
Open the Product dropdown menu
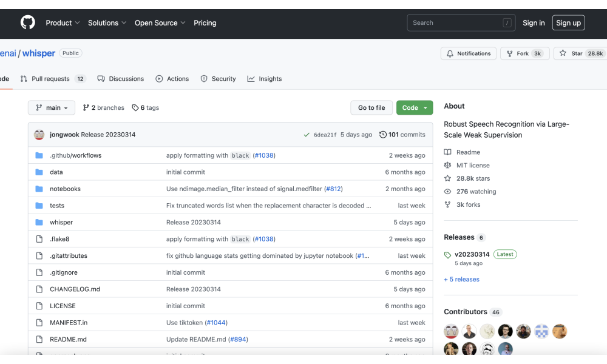pos(63,23)
